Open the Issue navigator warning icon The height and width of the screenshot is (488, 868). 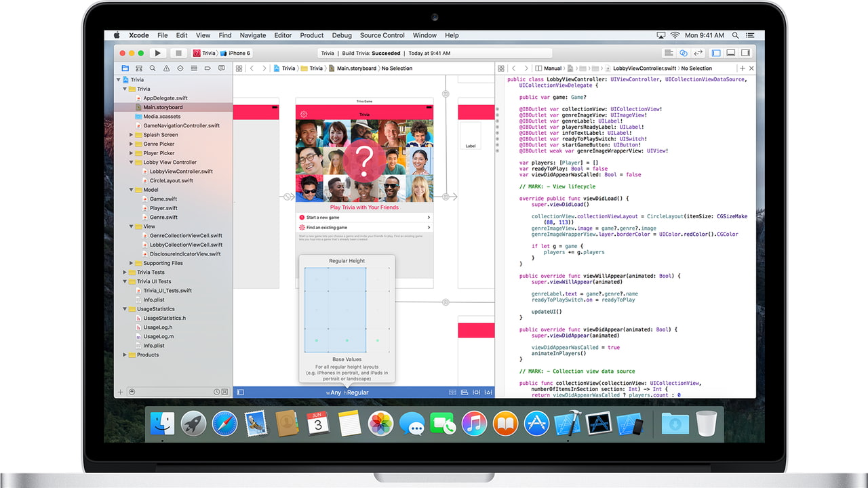[166, 68]
